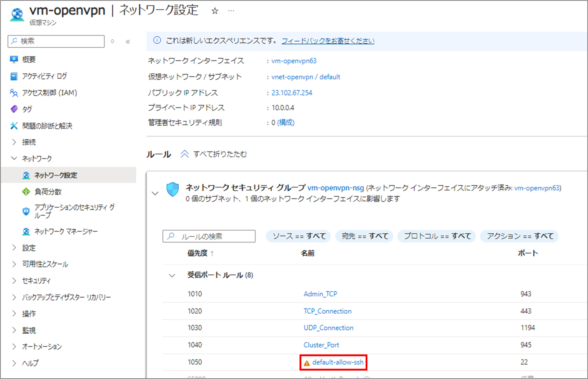Click the ソース == すべて filter
The height and width of the screenshot is (379, 588).
[299, 236]
